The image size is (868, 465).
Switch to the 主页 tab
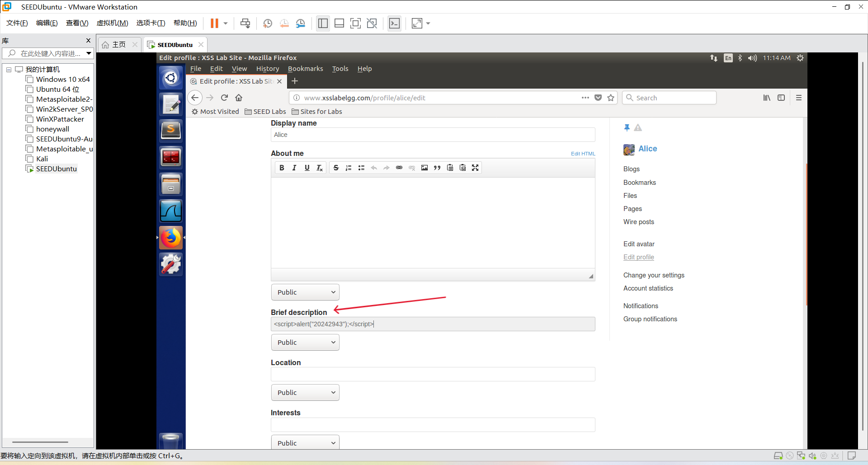pos(119,44)
